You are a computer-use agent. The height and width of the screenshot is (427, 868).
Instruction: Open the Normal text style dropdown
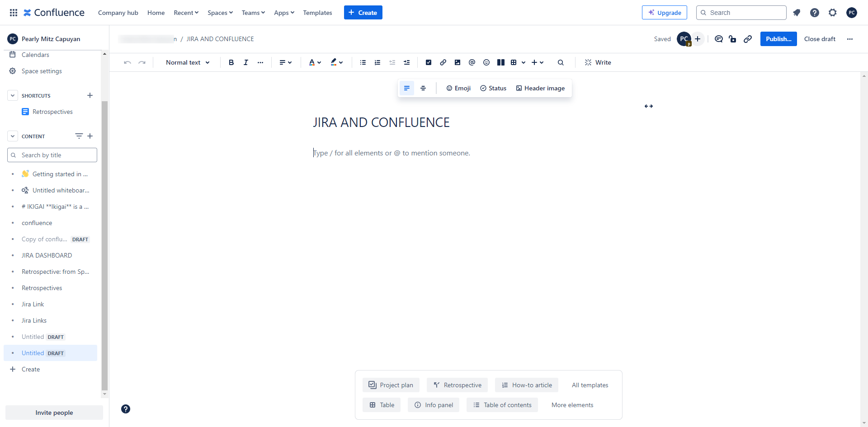coord(188,62)
